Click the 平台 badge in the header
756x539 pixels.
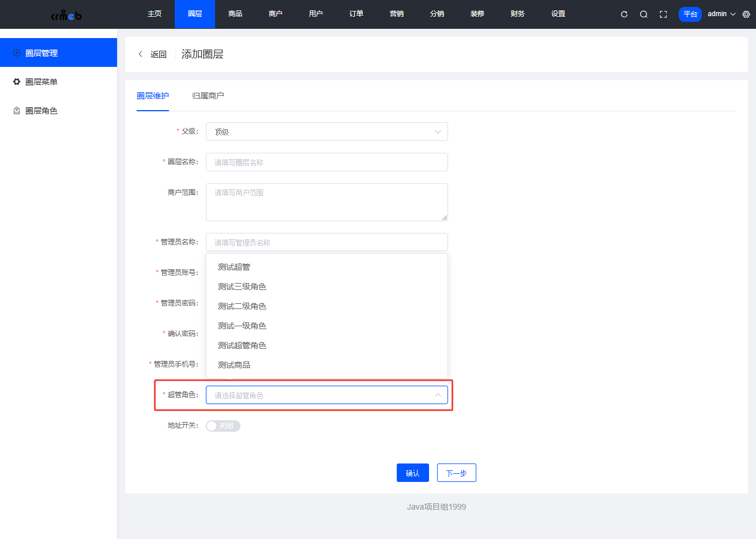(x=690, y=14)
